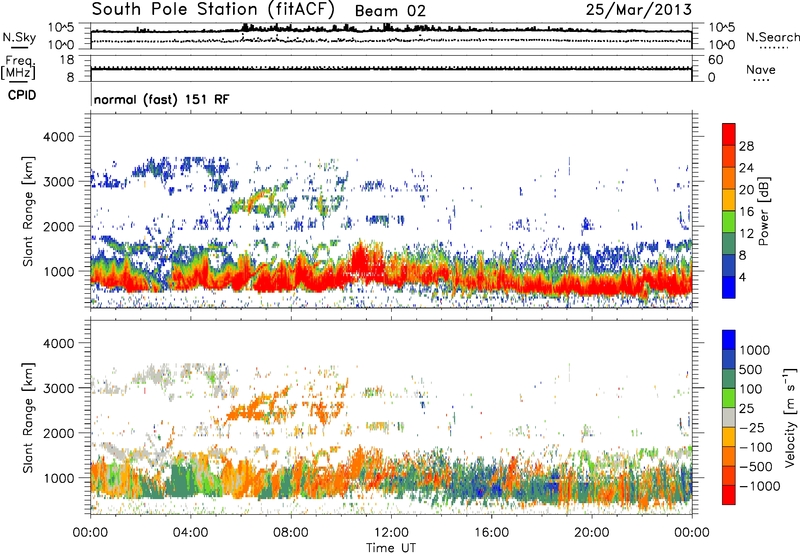
Task: Click the '20:00' time axis tick label
Action: point(592,533)
